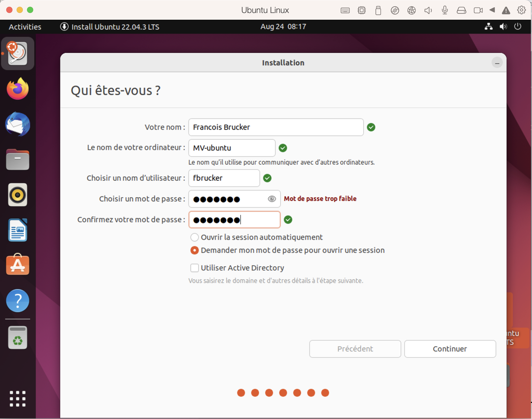This screenshot has width=532, height=419.
Task: Reveal the password with eye icon
Action: (272, 199)
